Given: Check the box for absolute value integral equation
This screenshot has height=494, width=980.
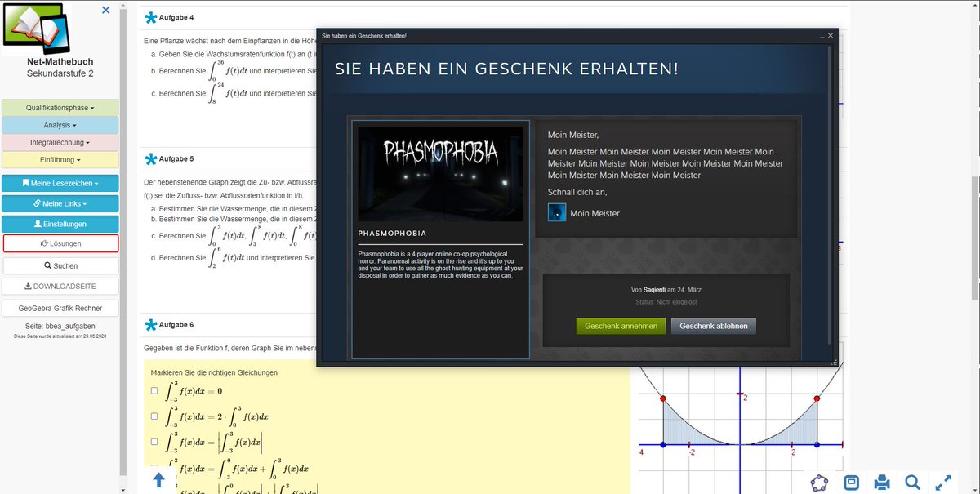Looking at the screenshot, I should [154, 442].
